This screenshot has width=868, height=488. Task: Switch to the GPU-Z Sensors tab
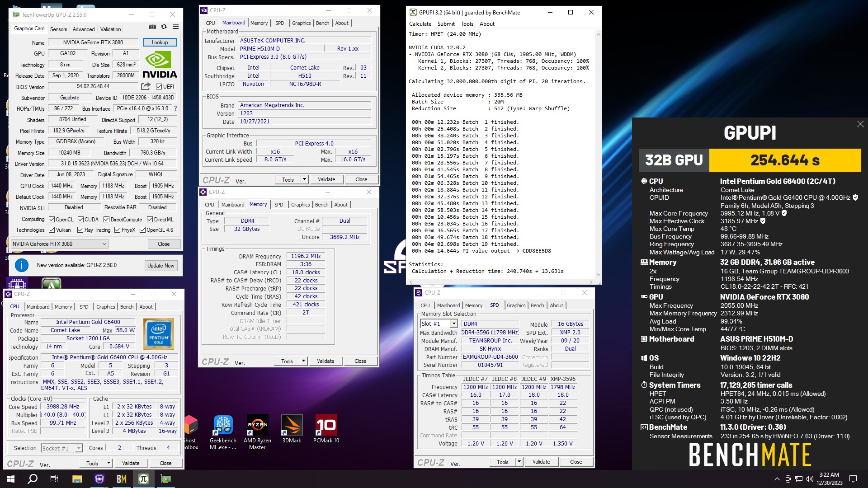pyautogui.click(x=59, y=29)
